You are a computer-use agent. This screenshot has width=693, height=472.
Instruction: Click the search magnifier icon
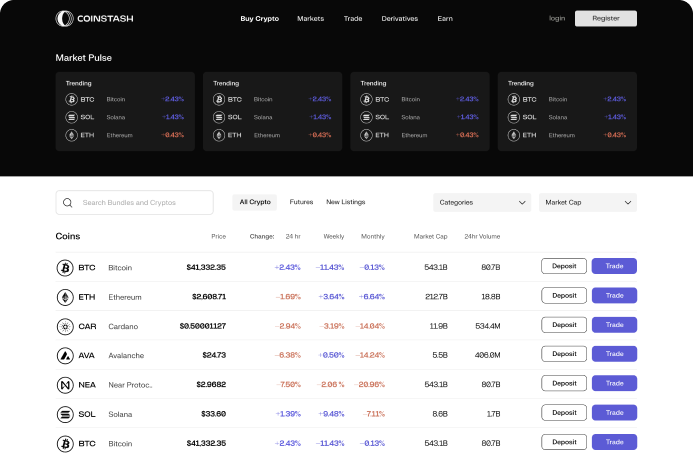(x=68, y=202)
